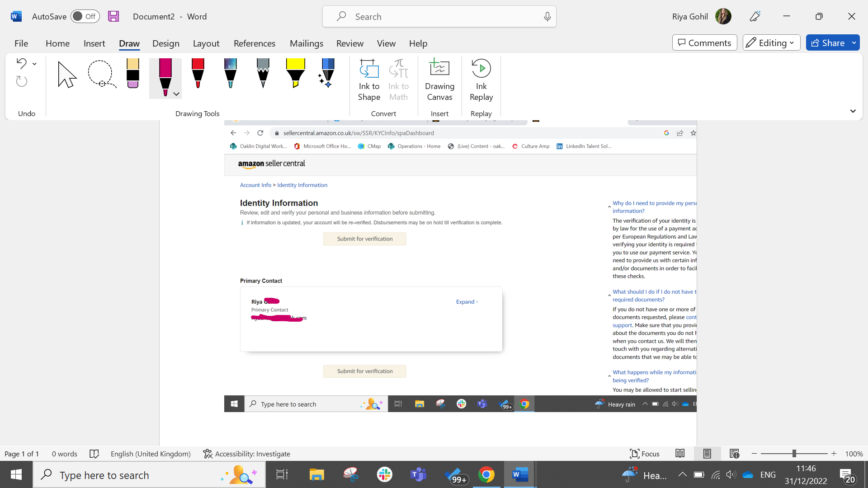Click the Coming Soon pen icon
Screen dimensions: 868x488
pos(755,16)
